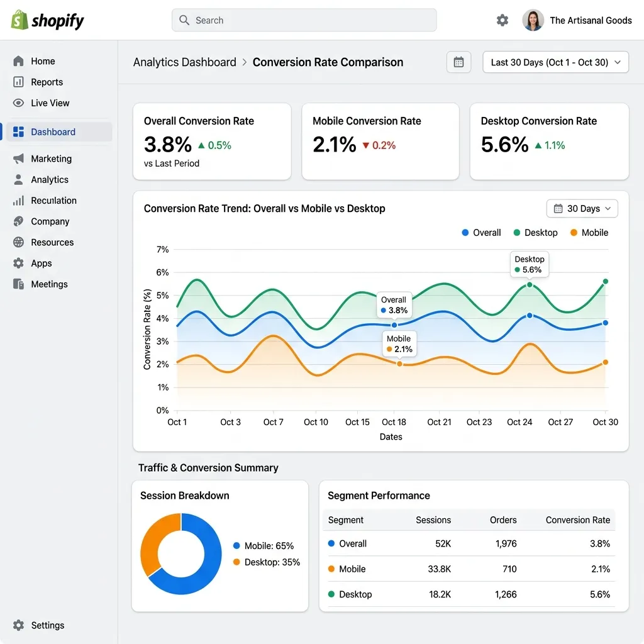Click calendar icon in 30 Days dropdown
The height and width of the screenshot is (644, 644).
[x=558, y=208]
